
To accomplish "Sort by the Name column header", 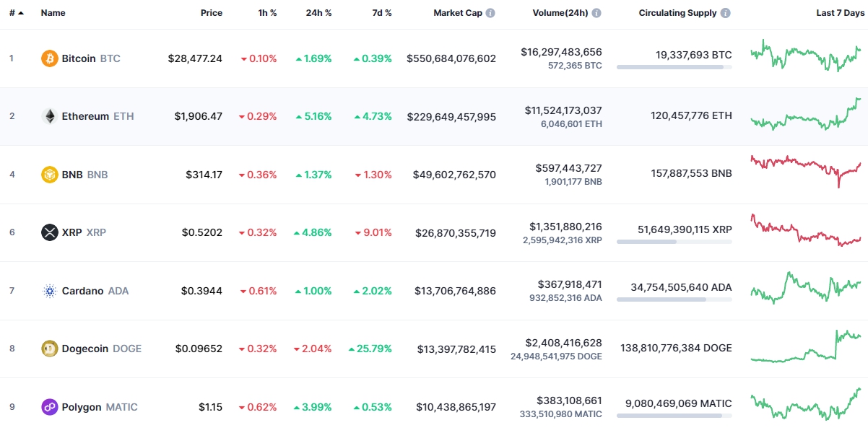I will point(53,13).
